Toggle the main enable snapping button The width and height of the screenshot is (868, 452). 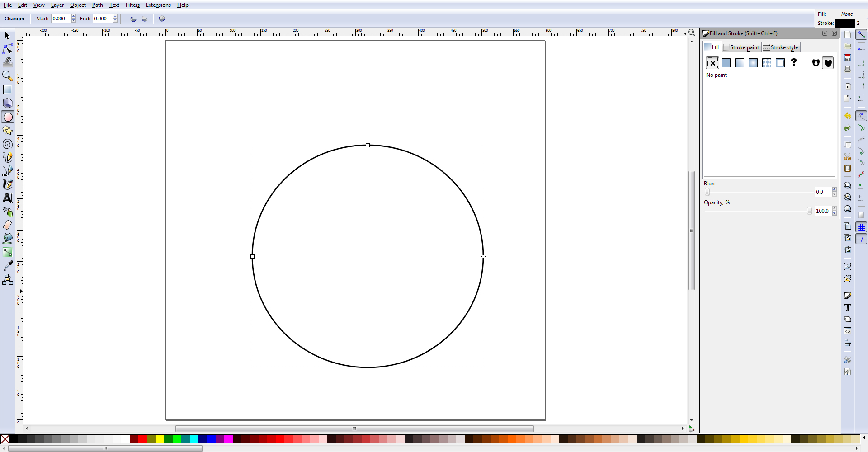(x=861, y=35)
